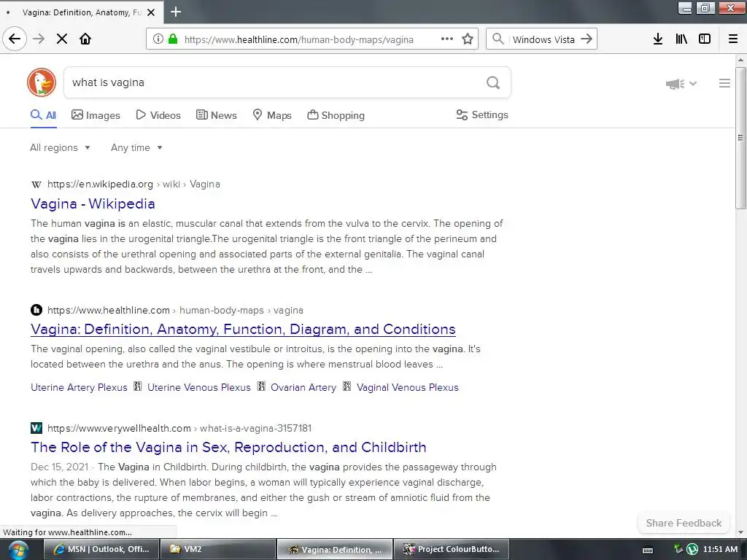This screenshot has width=747, height=560.
Task: Switch to the Images tab
Action: (x=96, y=115)
